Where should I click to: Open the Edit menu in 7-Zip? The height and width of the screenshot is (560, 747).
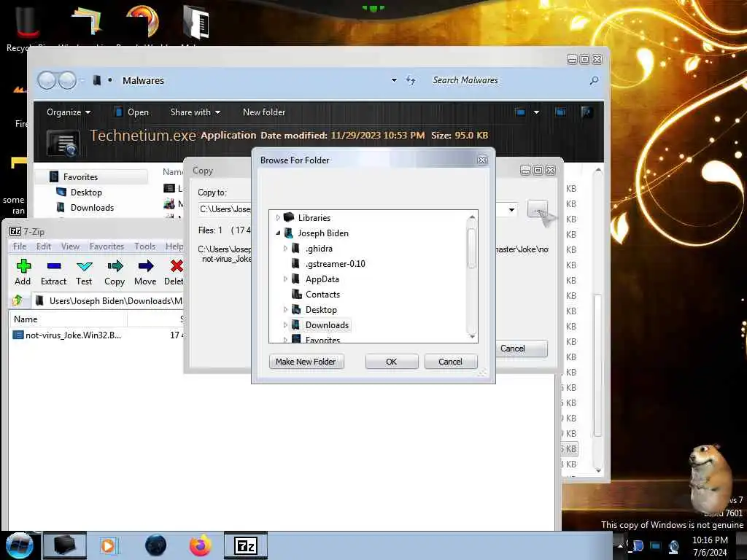click(x=43, y=246)
